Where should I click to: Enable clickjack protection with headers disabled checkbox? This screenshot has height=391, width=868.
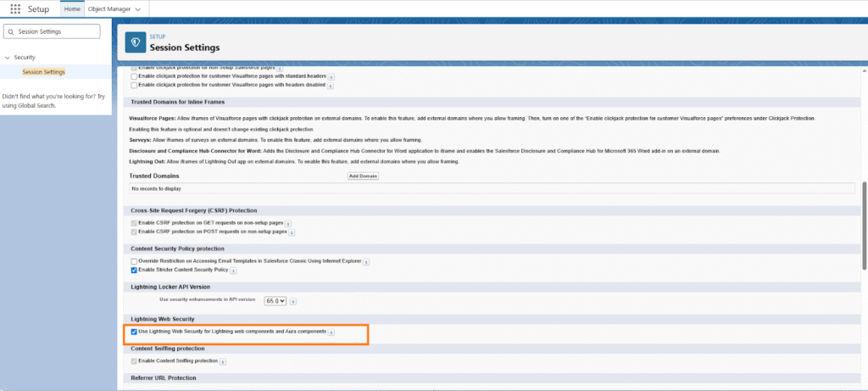(x=134, y=85)
